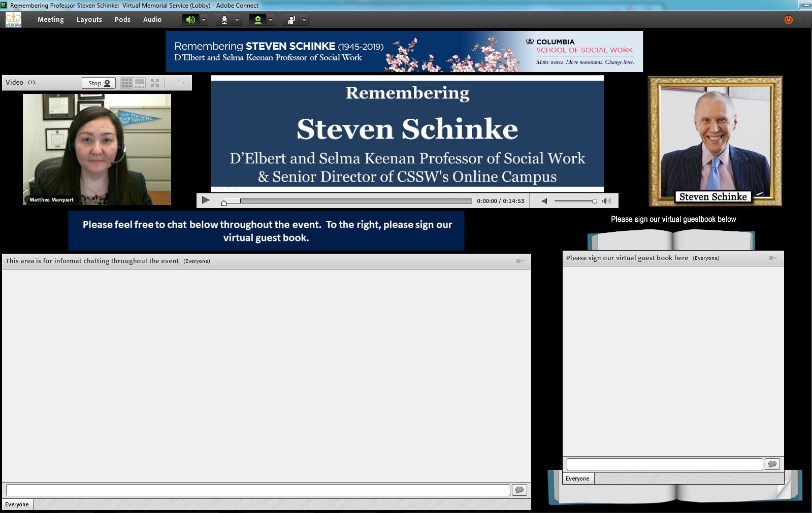The height and width of the screenshot is (513, 812).
Task: Click the orange end meeting power icon
Action: coord(788,20)
